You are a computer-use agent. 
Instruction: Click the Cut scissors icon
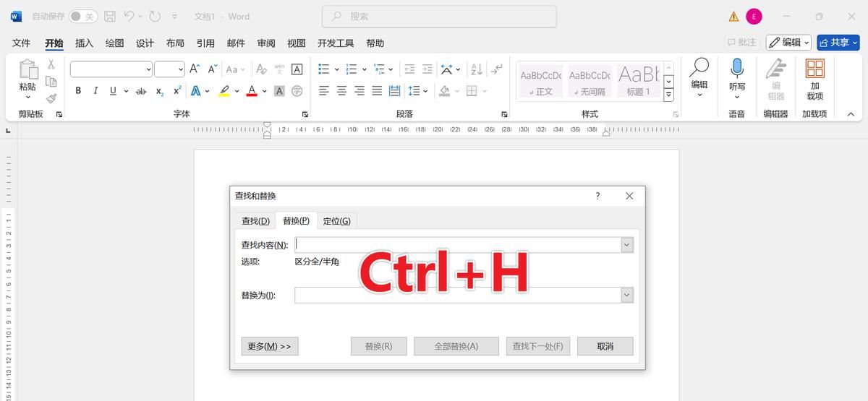(51, 65)
